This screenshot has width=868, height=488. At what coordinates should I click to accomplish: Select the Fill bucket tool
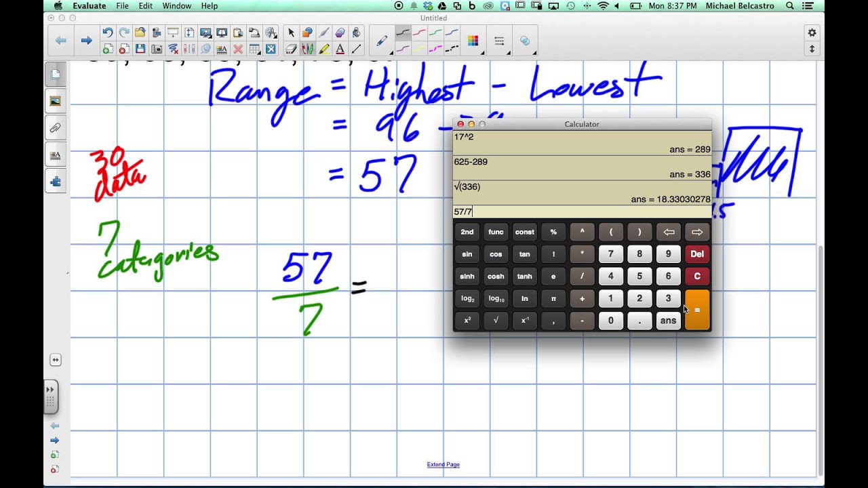pyautogui.click(x=356, y=32)
